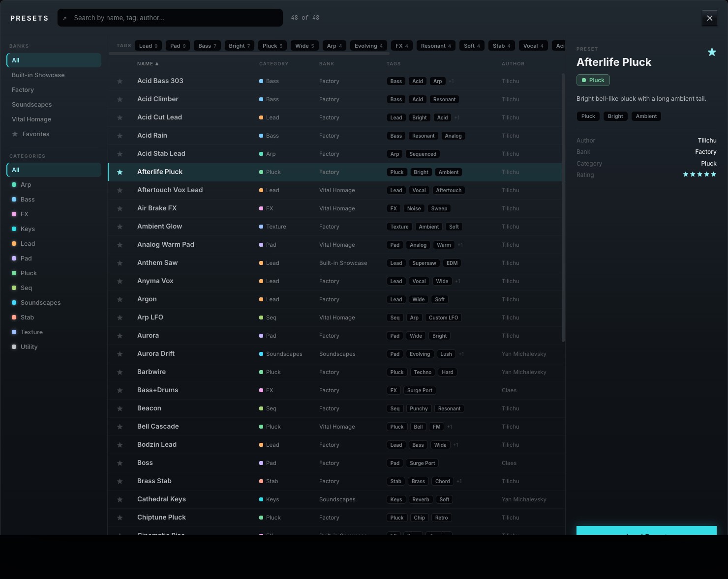Select the Factory bank

(x=54, y=90)
